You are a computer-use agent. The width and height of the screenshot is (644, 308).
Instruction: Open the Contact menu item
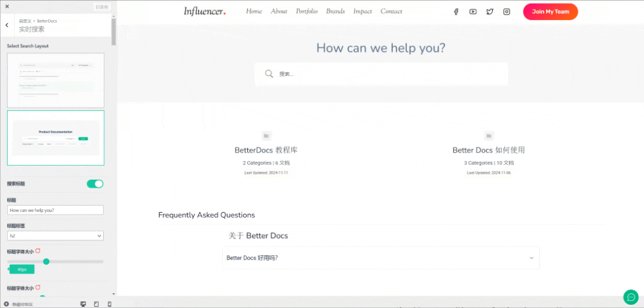pos(392,12)
